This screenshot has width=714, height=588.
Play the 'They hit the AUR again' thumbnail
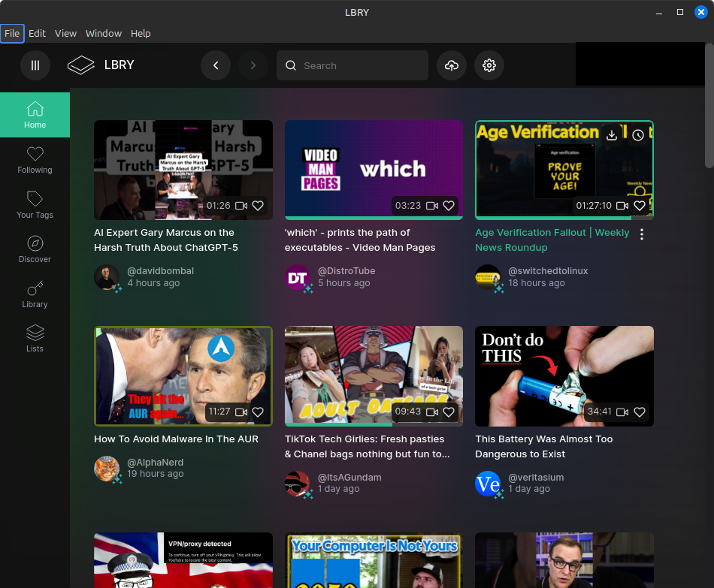(183, 376)
